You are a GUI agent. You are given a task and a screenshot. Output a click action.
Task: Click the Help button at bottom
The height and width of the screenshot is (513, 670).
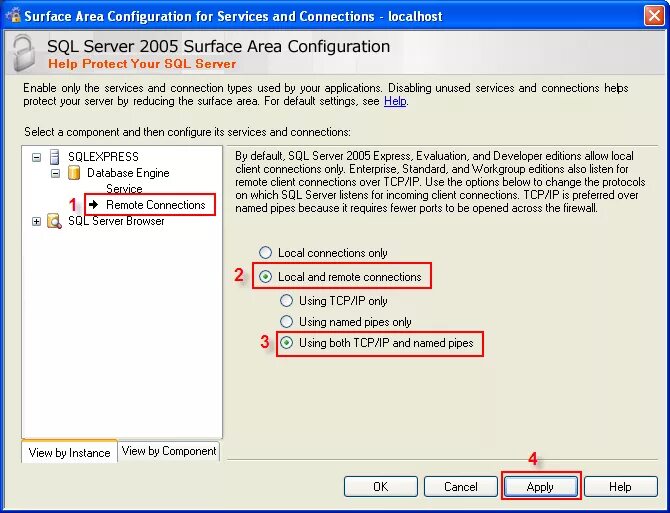click(x=620, y=487)
